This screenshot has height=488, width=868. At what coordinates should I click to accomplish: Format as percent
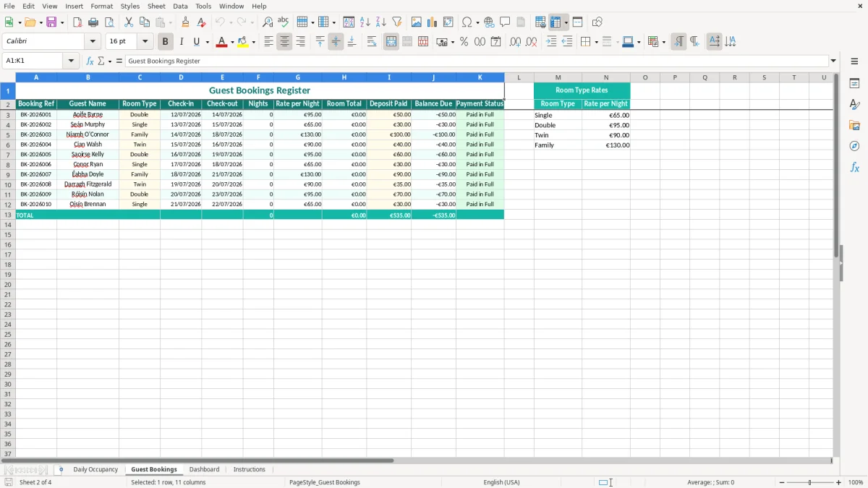coord(464,42)
